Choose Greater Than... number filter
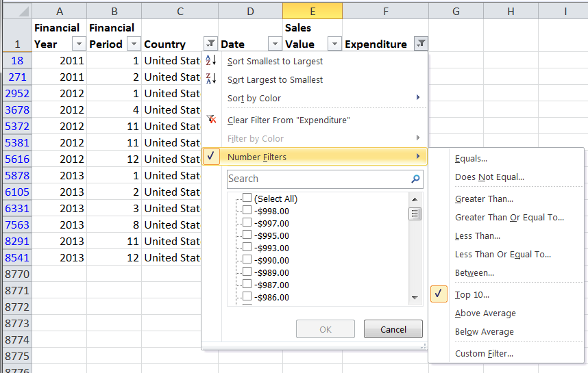Viewport: 588px width, 373px height. pos(484,199)
